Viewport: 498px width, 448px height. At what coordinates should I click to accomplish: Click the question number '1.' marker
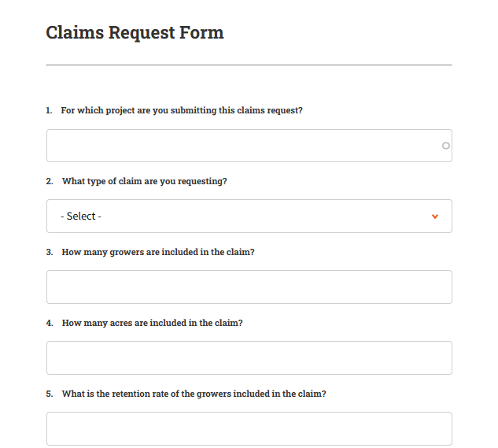(x=49, y=110)
